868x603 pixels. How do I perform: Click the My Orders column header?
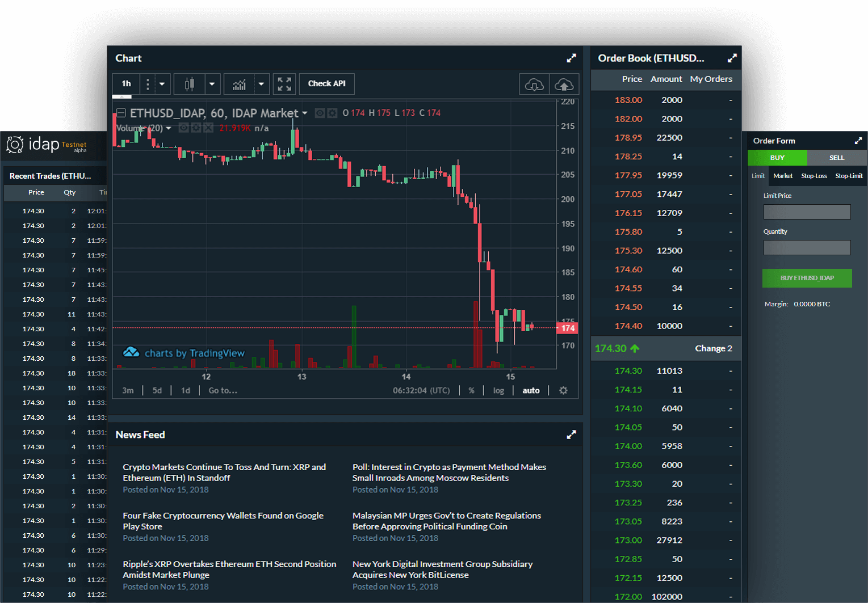click(x=711, y=79)
